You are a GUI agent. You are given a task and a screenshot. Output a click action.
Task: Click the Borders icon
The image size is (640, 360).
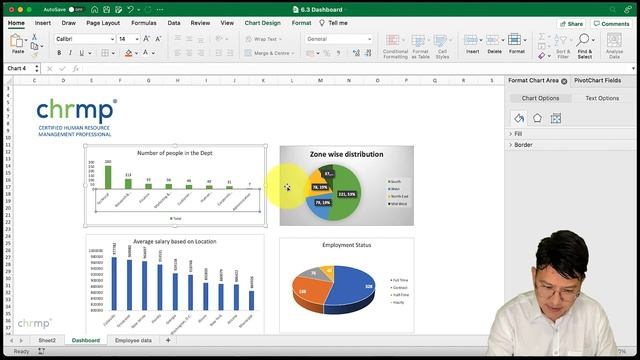[x=105, y=53]
